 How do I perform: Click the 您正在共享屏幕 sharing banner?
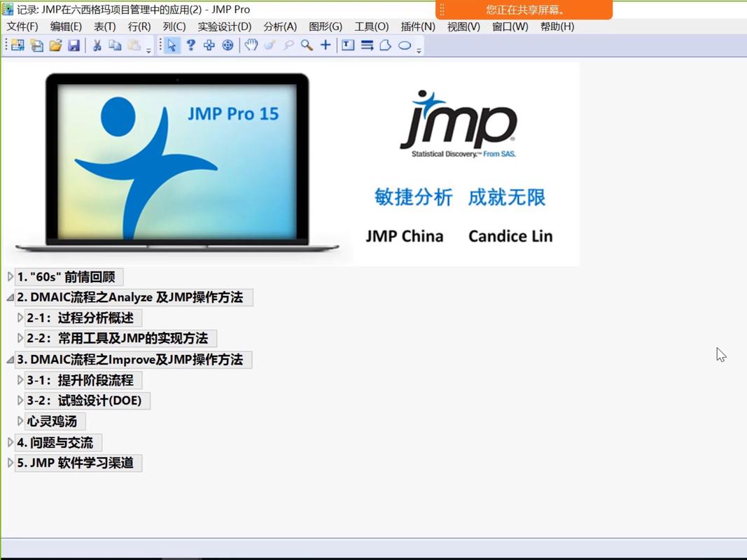pyautogui.click(x=524, y=10)
